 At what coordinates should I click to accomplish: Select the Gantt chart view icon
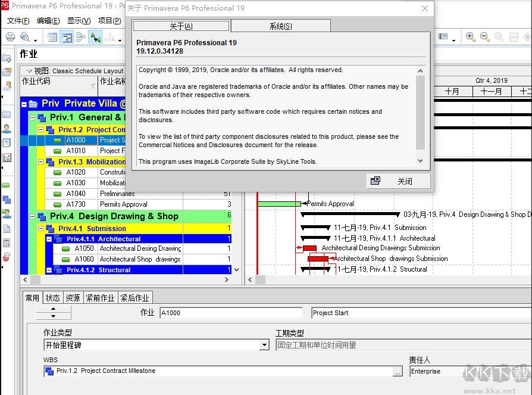coord(67,37)
